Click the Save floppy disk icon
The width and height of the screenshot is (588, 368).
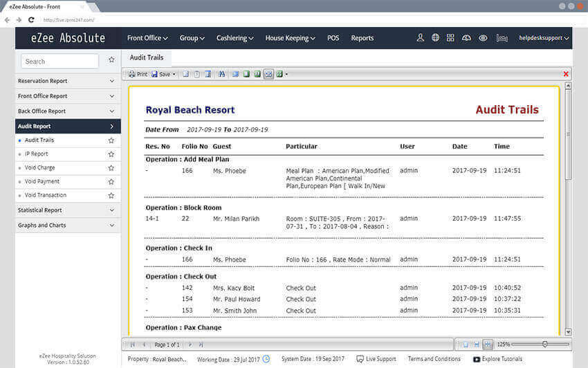click(x=154, y=74)
